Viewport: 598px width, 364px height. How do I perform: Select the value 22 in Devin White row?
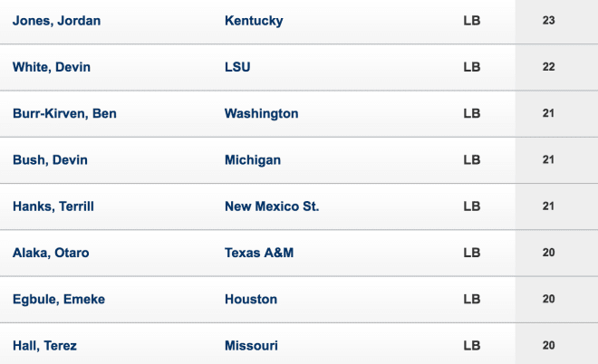[548, 67]
